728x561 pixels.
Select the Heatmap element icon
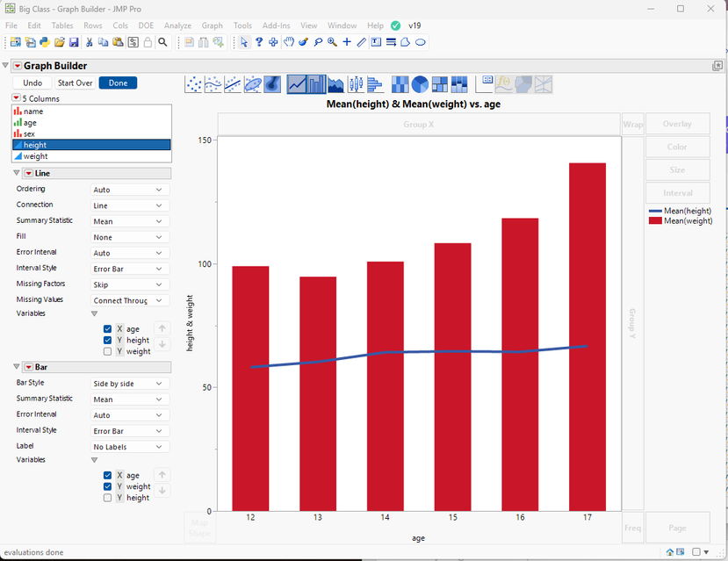pyautogui.click(x=400, y=84)
